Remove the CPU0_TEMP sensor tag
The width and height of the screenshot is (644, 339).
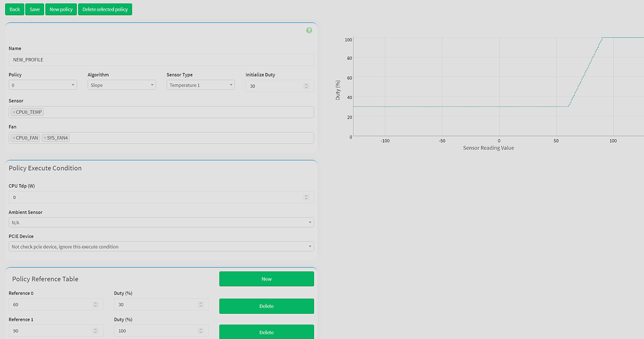[x=14, y=112]
